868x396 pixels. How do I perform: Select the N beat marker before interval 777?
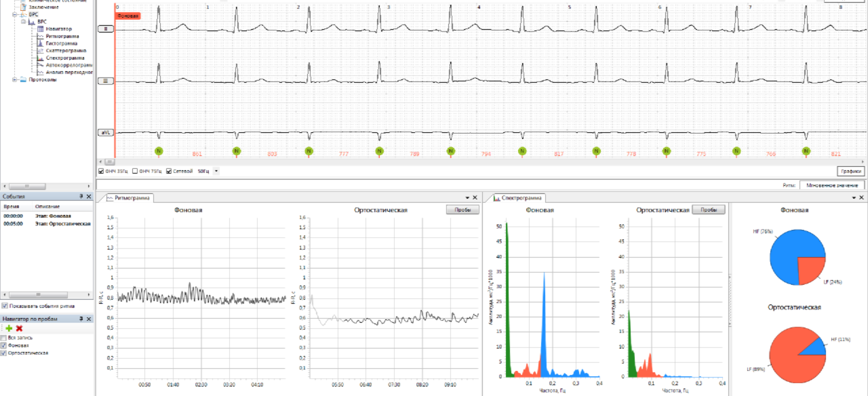(309, 151)
